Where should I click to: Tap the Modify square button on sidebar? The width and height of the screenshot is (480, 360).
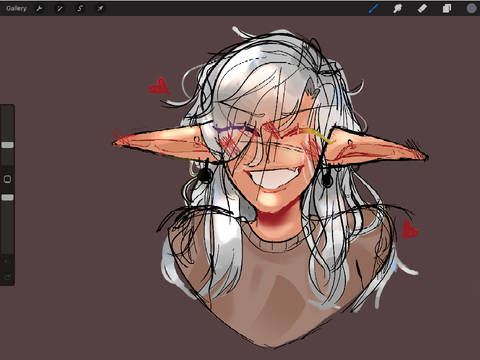point(7,179)
